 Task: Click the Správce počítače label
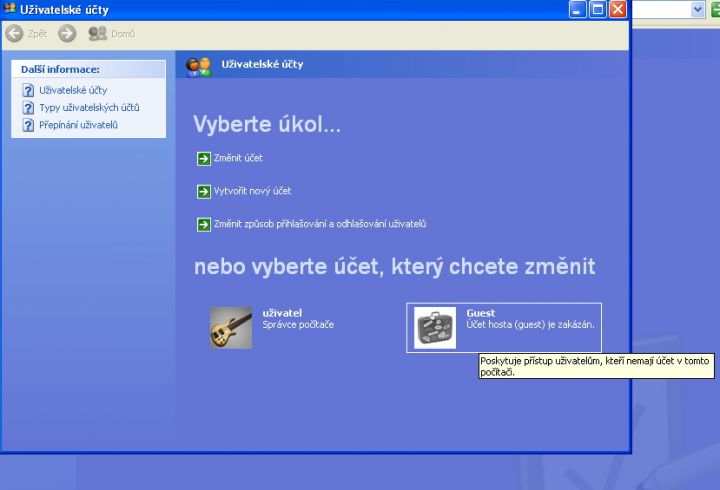[x=298, y=325]
